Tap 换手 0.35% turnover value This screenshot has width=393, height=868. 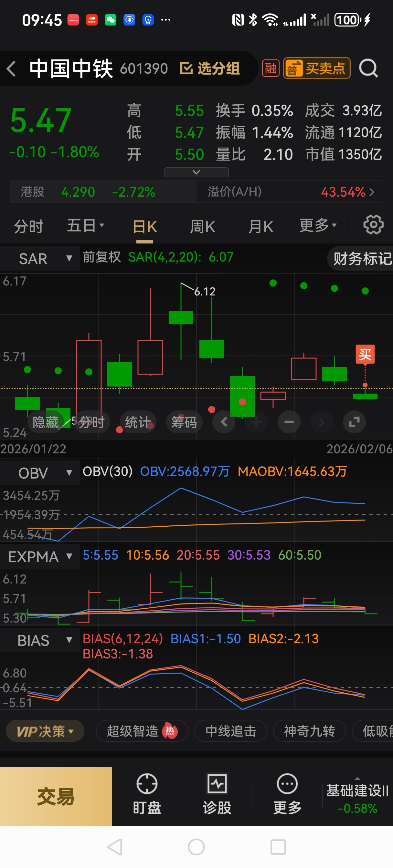pyautogui.click(x=254, y=110)
